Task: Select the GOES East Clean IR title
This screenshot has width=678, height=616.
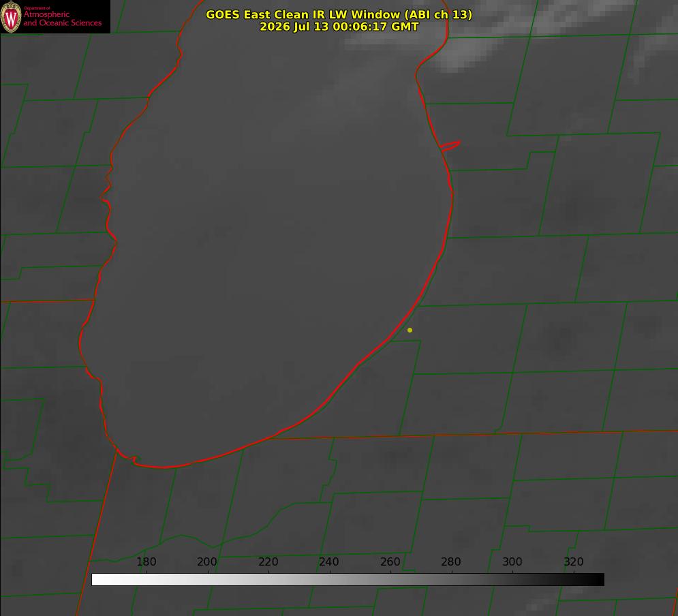Action: (x=339, y=14)
